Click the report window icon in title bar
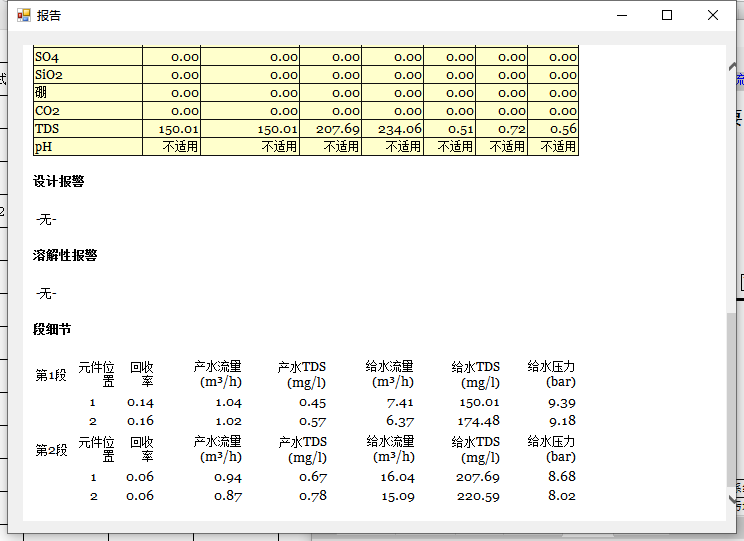This screenshot has height=541, width=744. [x=23, y=15]
